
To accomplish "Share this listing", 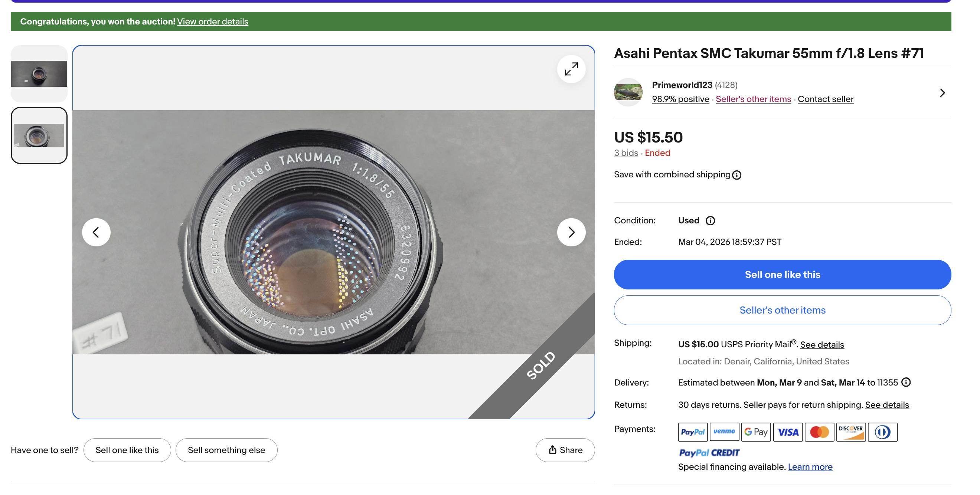I will [565, 450].
